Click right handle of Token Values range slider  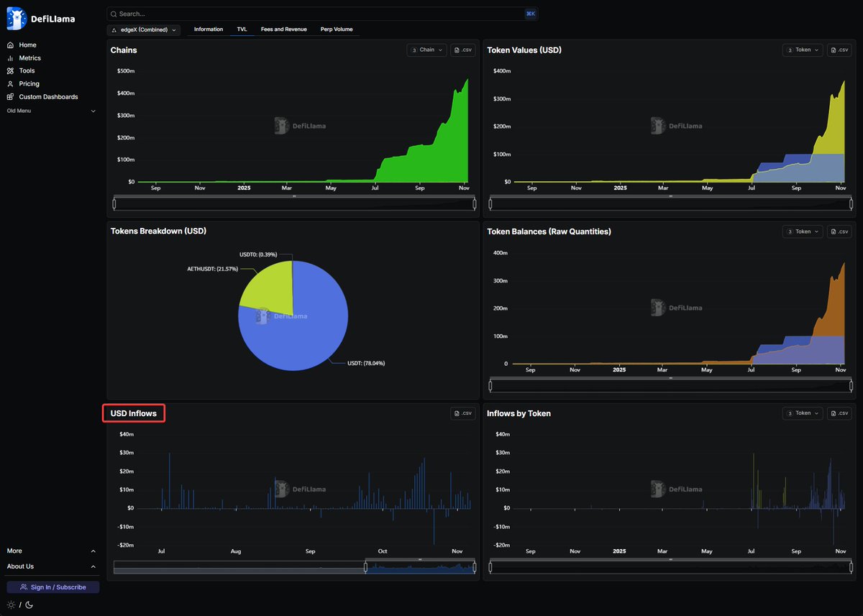pyautogui.click(x=851, y=204)
